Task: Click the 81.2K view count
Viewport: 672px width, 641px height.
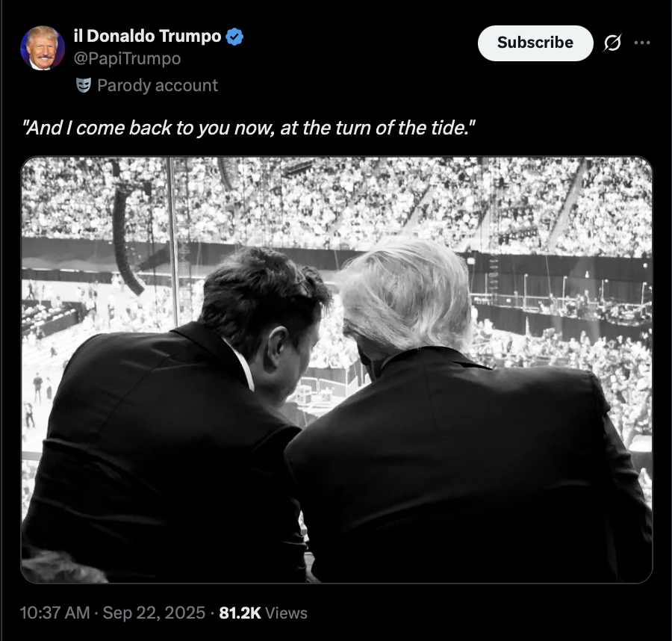Action: point(240,613)
